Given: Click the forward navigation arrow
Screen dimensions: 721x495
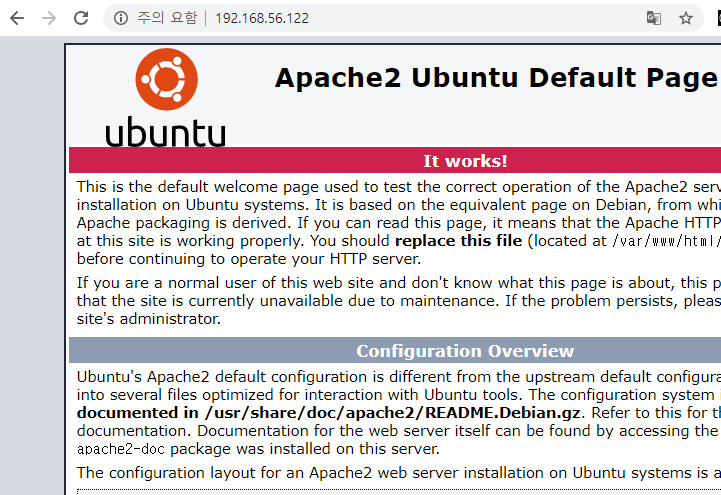Looking at the screenshot, I should click(x=49, y=18).
